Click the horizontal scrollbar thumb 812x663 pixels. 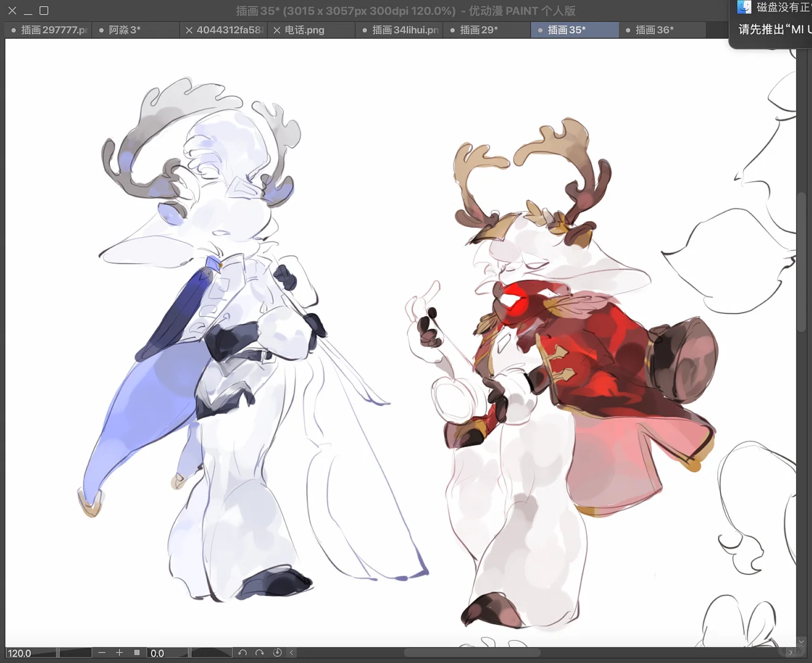coord(472,653)
